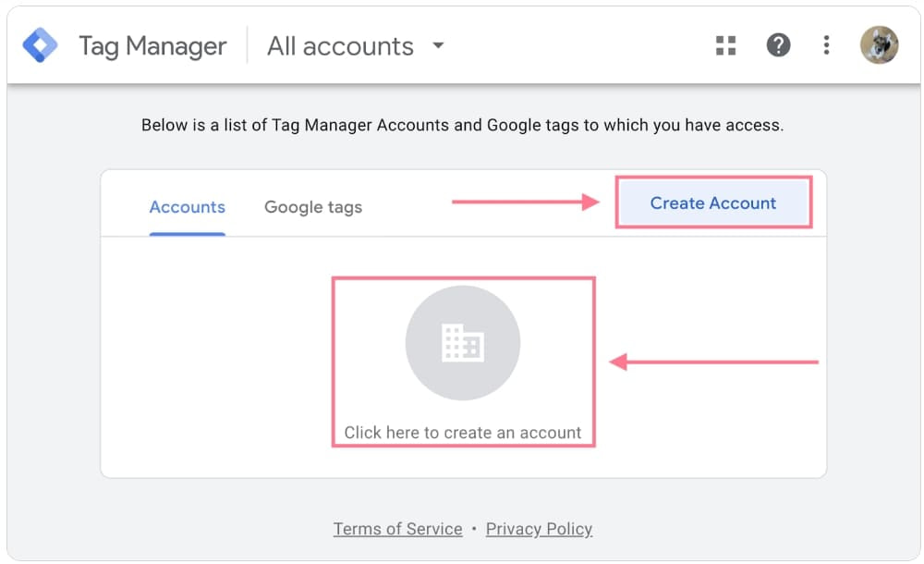The image size is (924, 564).
Task: Click the Create Account button
Action: (713, 202)
